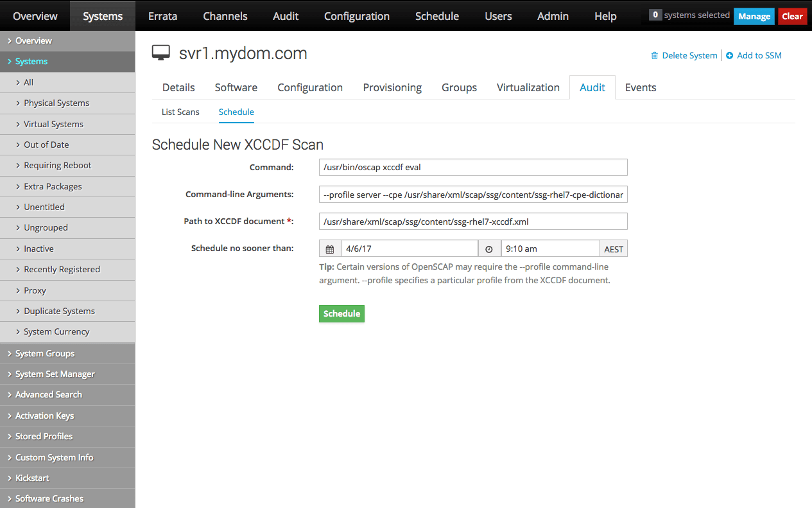Viewport: 812px width, 508px height.
Task: Select Requiring Reboot in the sidebar
Action: click(67, 165)
